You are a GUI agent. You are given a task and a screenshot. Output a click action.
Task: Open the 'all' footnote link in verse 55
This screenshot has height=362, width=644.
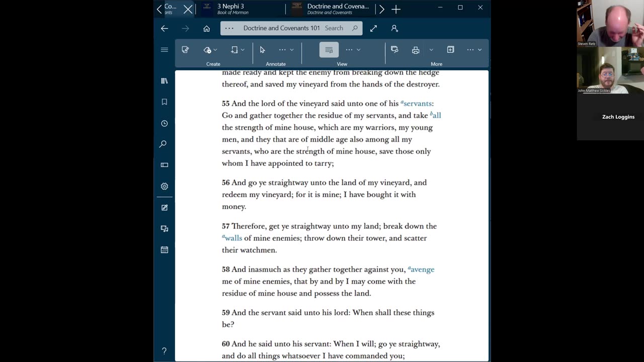pyautogui.click(x=435, y=115)
